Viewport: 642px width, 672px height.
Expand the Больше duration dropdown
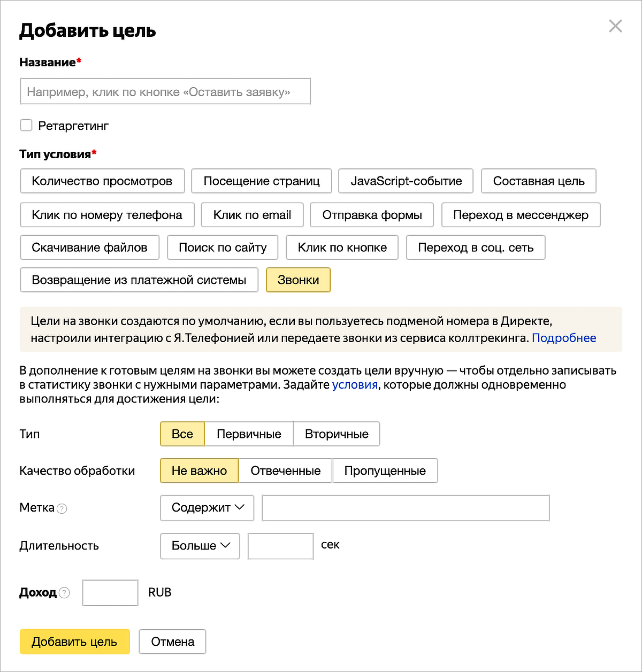tap(200, 546)
